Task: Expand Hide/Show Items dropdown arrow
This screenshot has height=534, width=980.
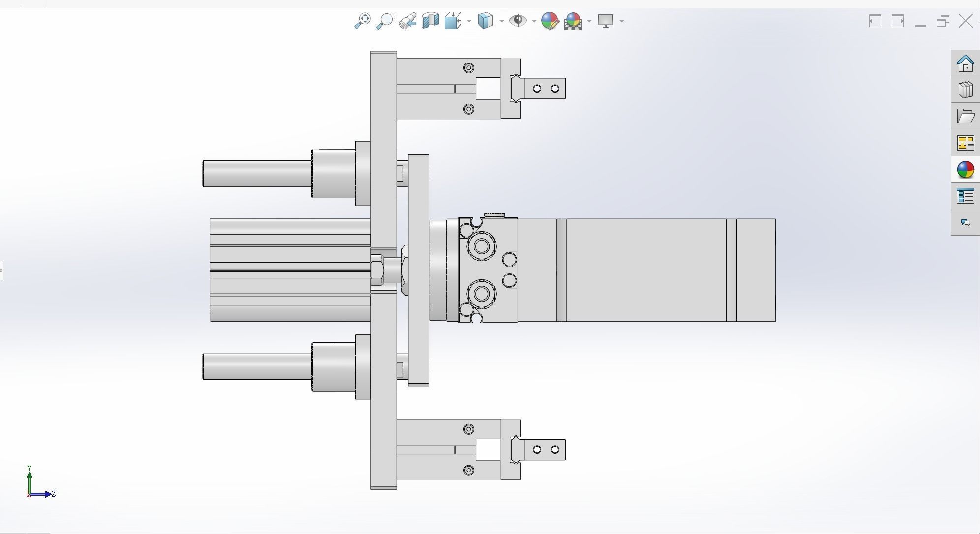Action: [534, 21]
